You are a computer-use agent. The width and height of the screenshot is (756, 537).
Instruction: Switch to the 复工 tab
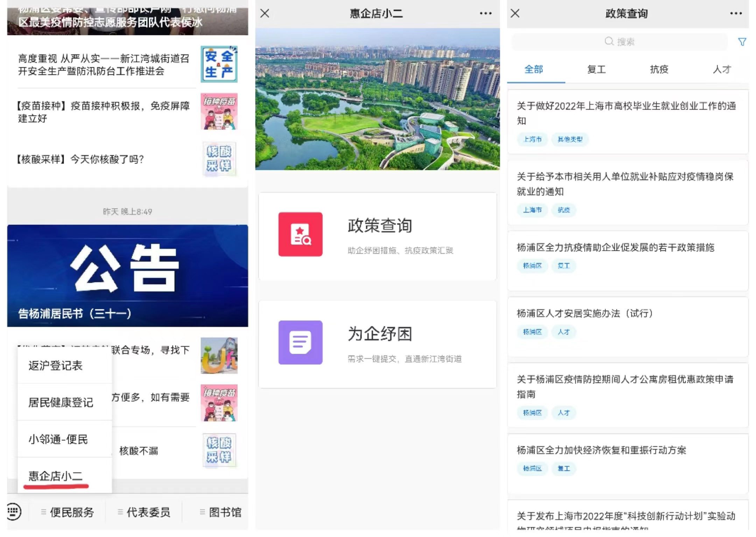click(x=596, y=69)
